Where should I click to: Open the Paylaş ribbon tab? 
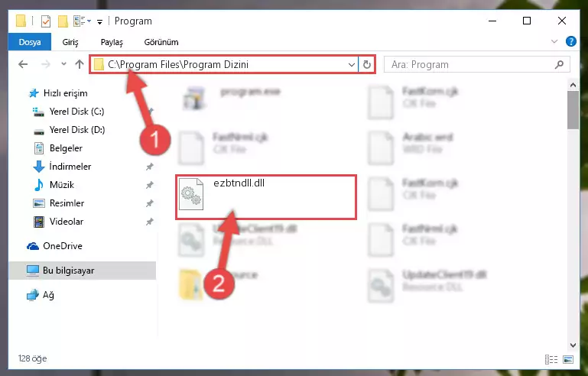click(112, 42)
